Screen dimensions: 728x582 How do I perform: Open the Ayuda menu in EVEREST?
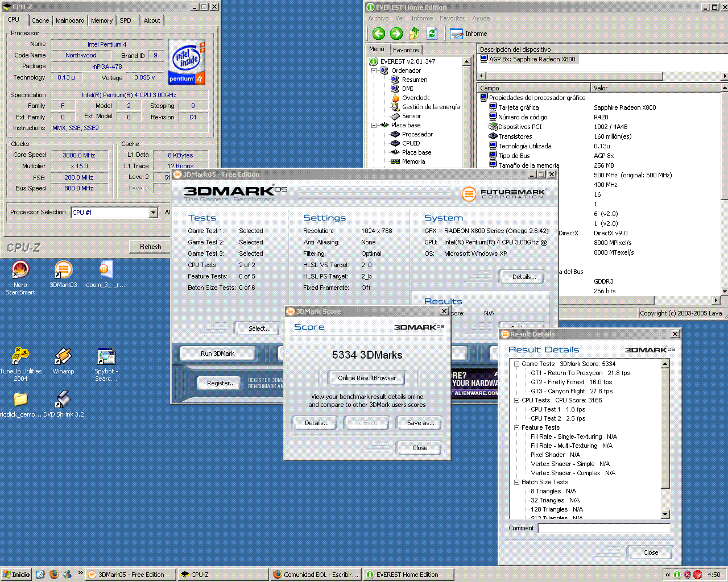click(x=481, y=18)
